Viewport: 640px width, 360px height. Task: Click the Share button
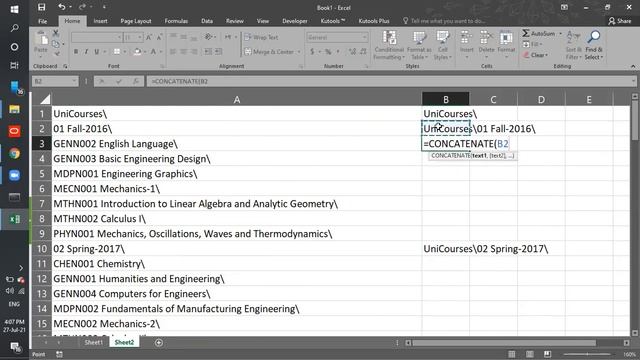[x=619, y=21]
